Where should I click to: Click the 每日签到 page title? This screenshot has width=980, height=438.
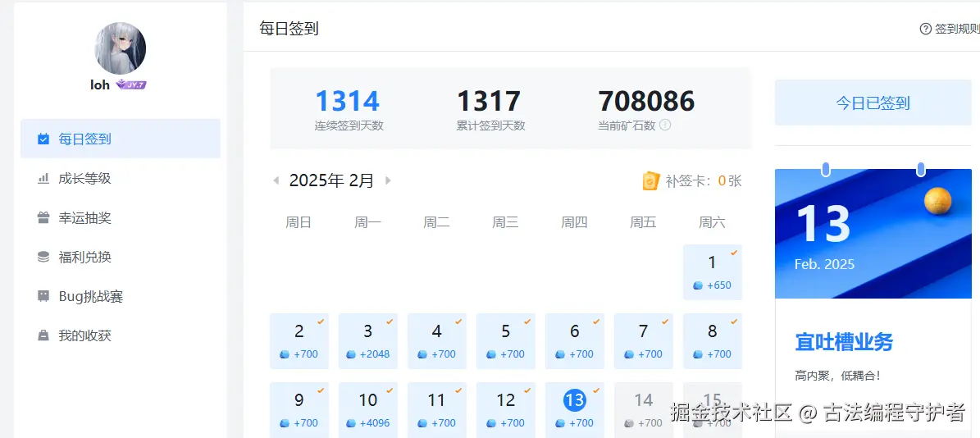point(289,28)
